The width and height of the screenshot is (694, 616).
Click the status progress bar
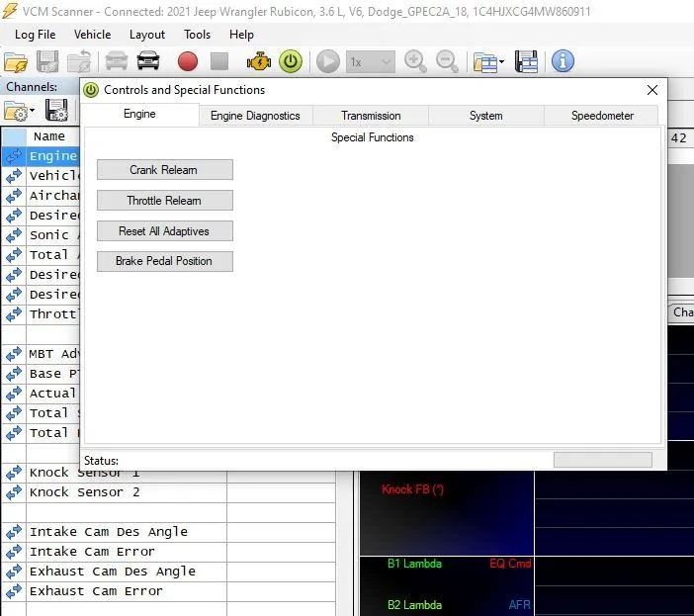coord(603,460)
